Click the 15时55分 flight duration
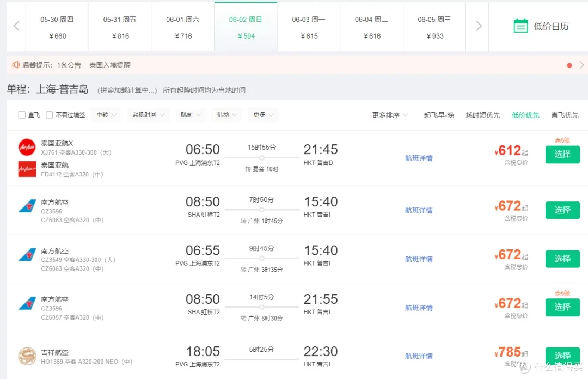The width and height of the screenshot is (588, 379). tap(261, 148)
